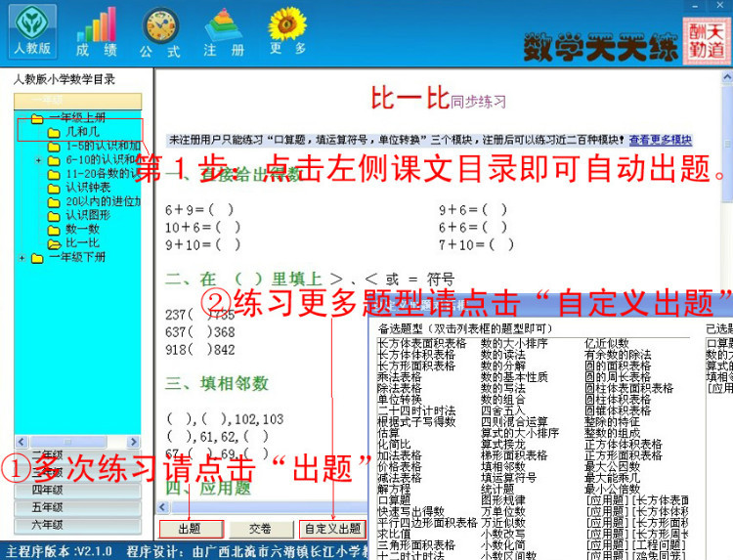Select 最大公因数 question type

pos(613,467)
